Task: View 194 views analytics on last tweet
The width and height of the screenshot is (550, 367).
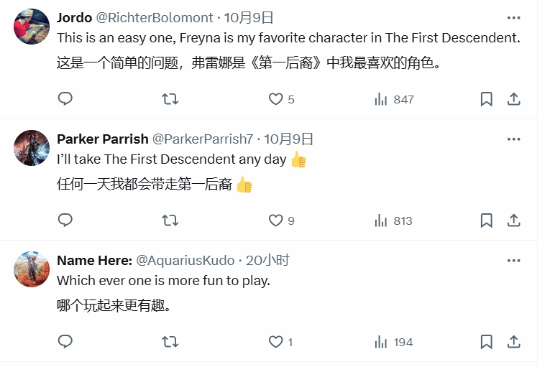Action: point(393,342)
